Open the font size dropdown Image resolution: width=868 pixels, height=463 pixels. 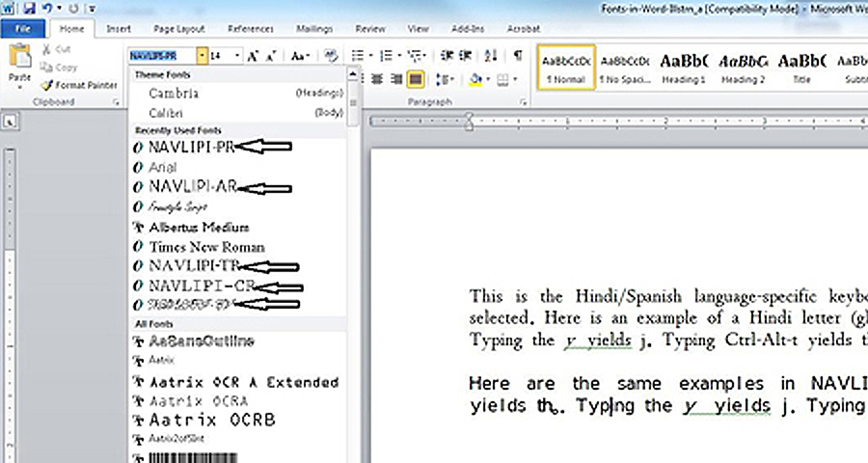point(237,56)
